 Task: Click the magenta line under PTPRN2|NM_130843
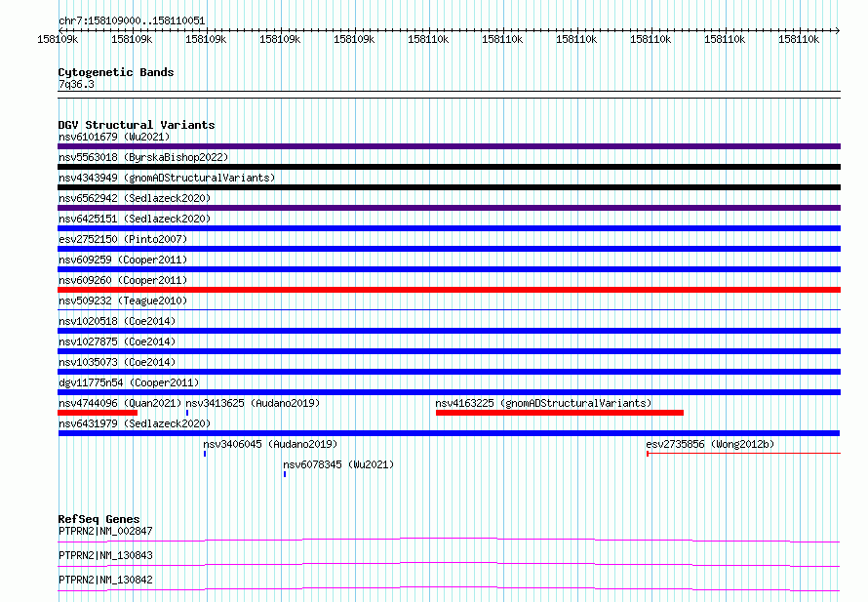point(449,564)
